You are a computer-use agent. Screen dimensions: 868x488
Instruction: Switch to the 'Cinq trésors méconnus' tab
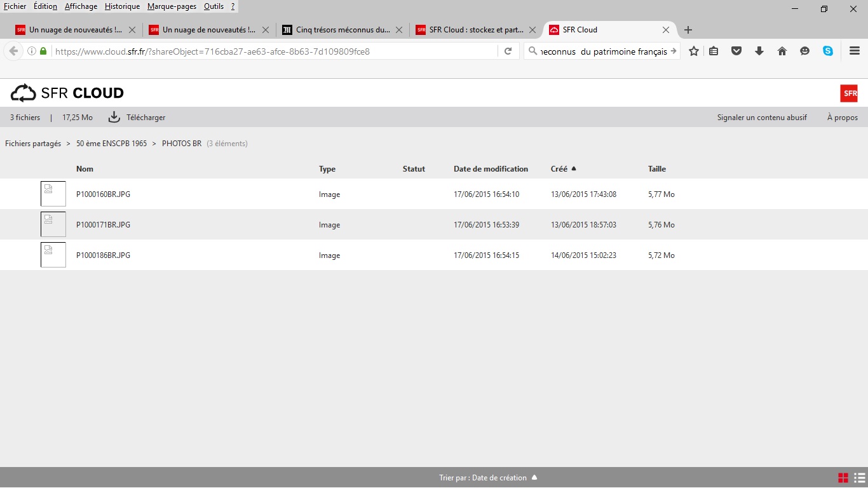(342, 30)
